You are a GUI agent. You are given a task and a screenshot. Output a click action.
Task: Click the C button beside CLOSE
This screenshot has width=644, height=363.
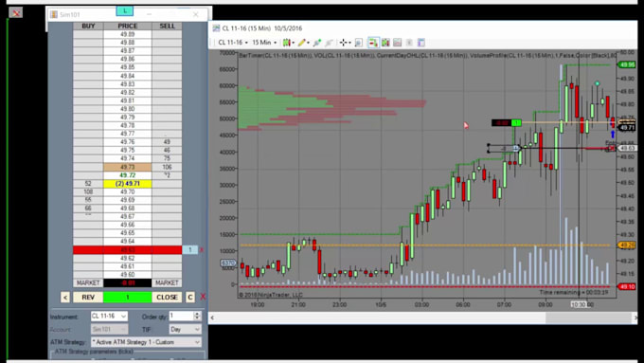coord(189,298)
